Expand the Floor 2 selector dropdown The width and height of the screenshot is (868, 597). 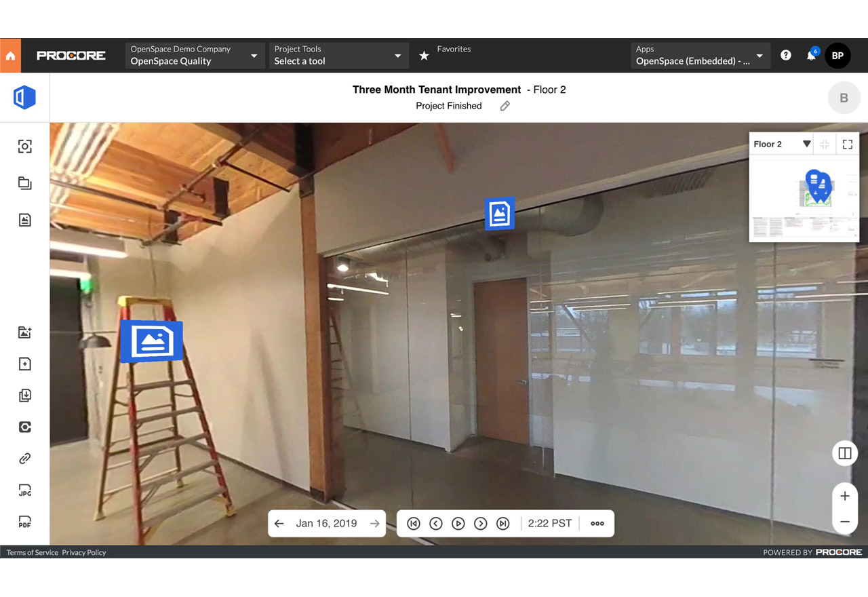pos(782,144)
